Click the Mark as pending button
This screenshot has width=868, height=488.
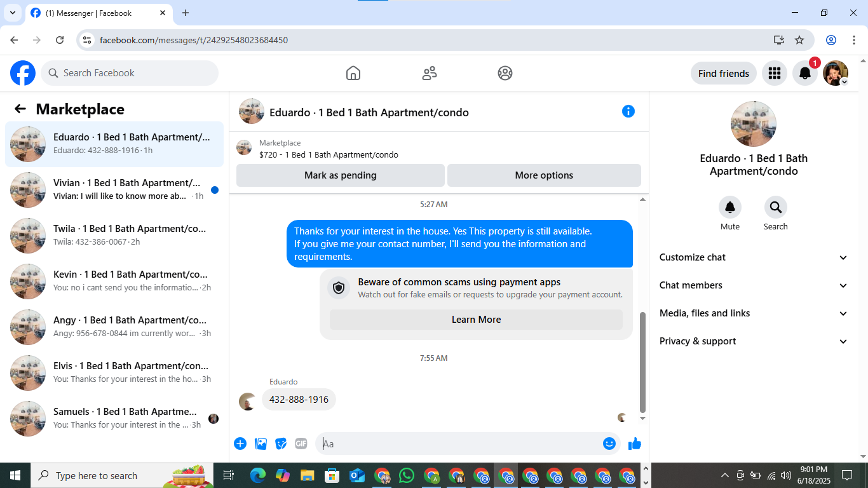click(341, 175)
